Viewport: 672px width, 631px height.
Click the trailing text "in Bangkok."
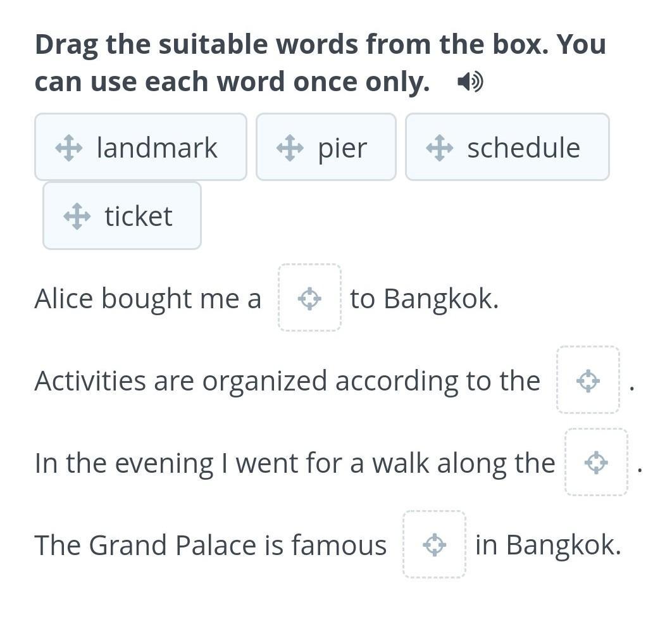548,546
